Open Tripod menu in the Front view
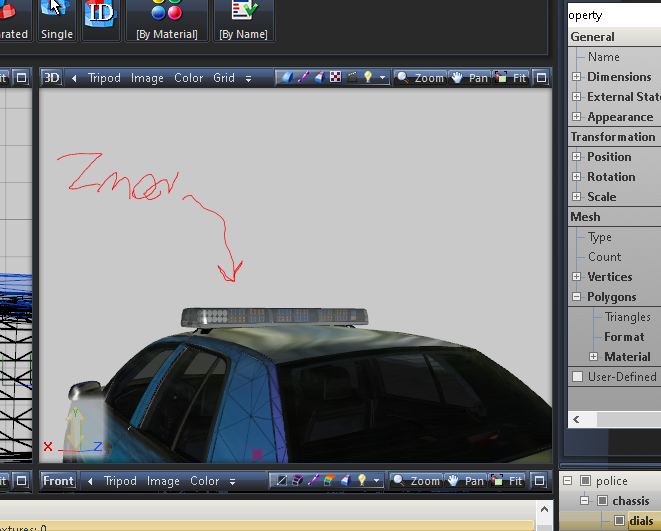Screen dimensions: 661x531 click(120, 481)
